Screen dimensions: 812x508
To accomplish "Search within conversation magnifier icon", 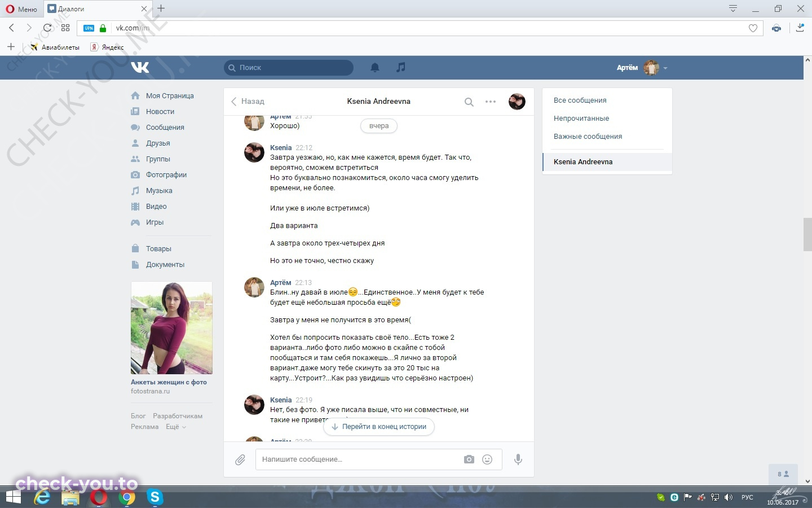I will (469, 102).
